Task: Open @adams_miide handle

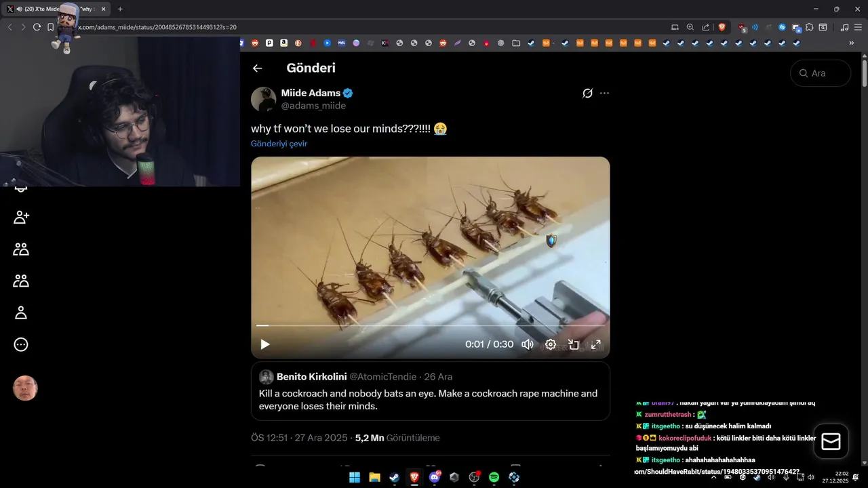Action: 313,106
